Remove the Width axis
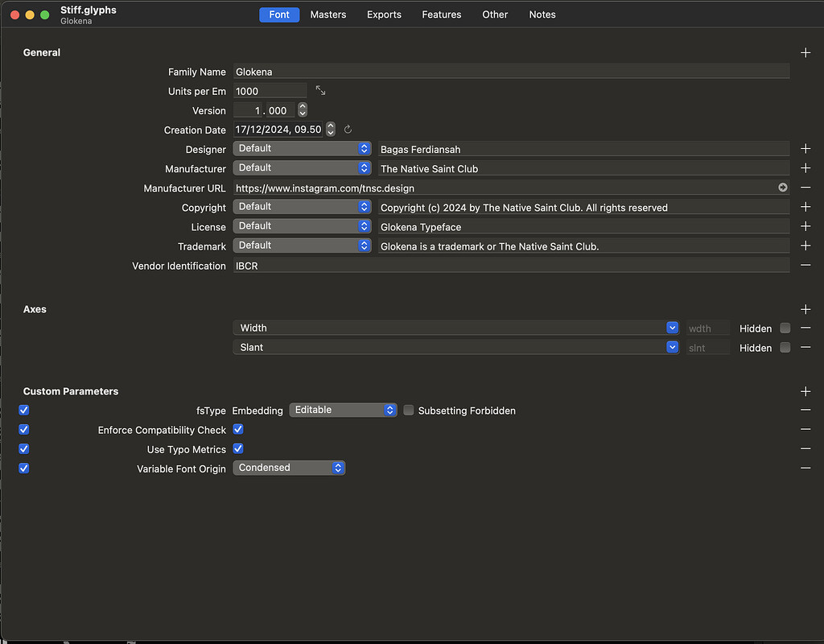This screenshot has height=644, width=824. 805,328
